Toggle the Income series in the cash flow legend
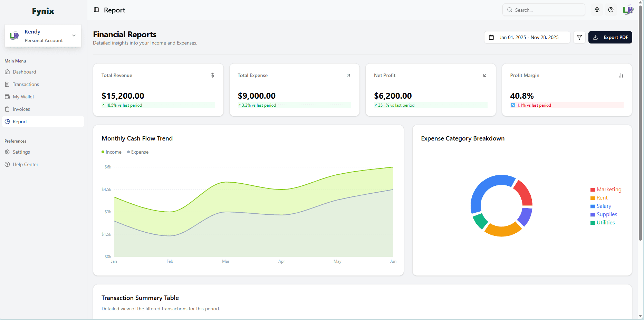The height and width of the screenshot is (320, 644). tap(111, 152)
